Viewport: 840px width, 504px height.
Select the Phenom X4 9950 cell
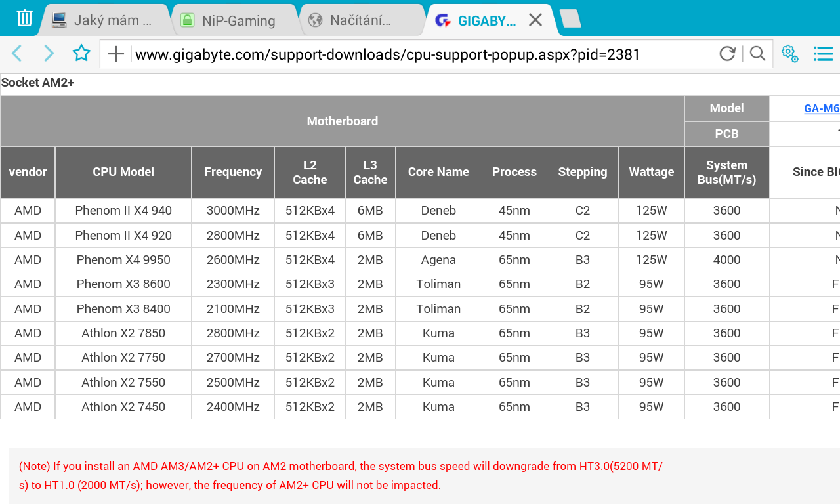coord(123,260)
